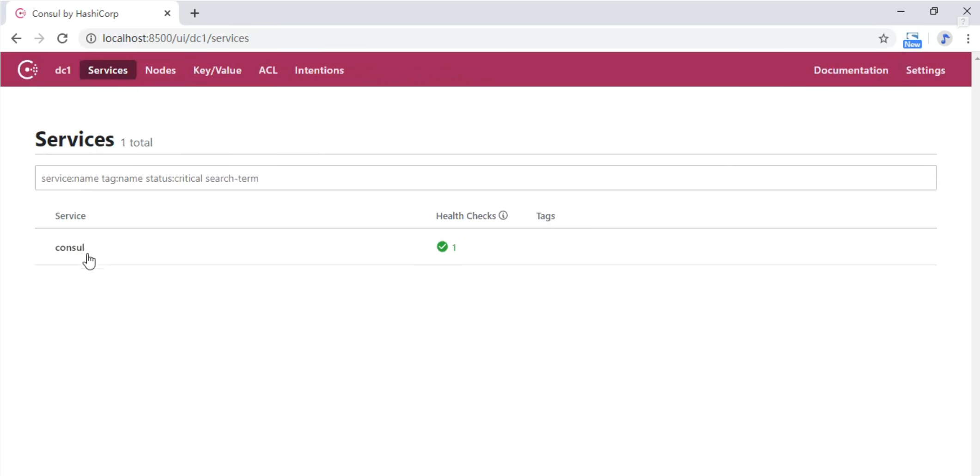Click the Health Checks column header
Image resolution: width=980 pixels, height=476 pixels.
tap(466, 216)
